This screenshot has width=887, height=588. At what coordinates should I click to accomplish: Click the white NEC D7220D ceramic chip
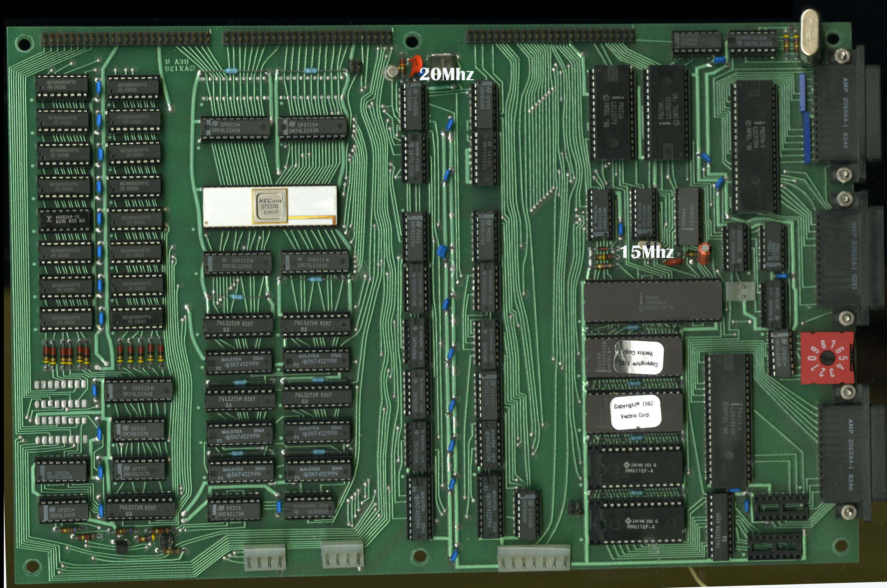coord(269,206)
